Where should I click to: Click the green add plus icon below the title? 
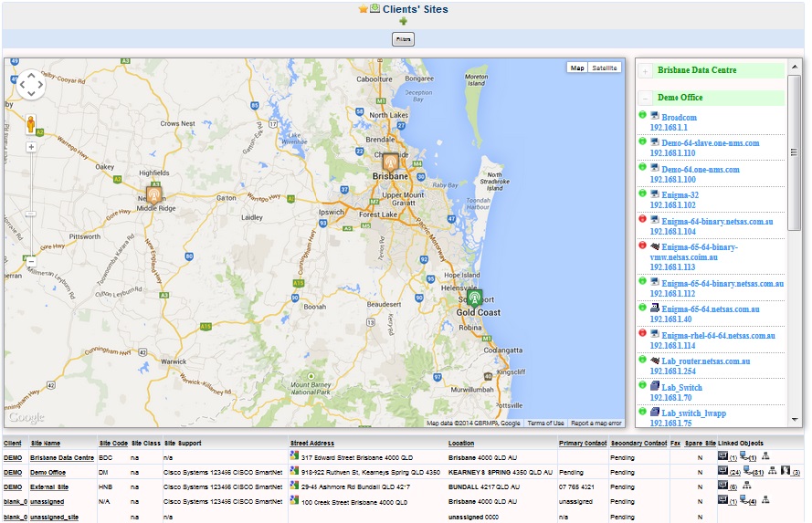pyautogui.click(x=404, y=21)
